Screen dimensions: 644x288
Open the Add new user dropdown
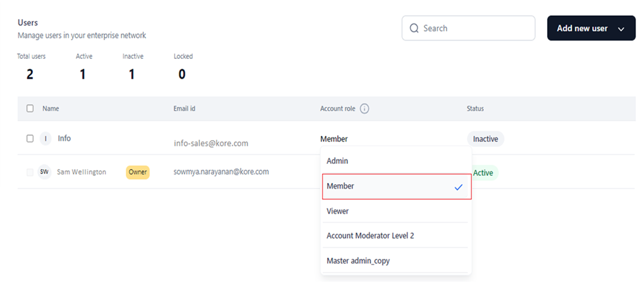[591, 28]
